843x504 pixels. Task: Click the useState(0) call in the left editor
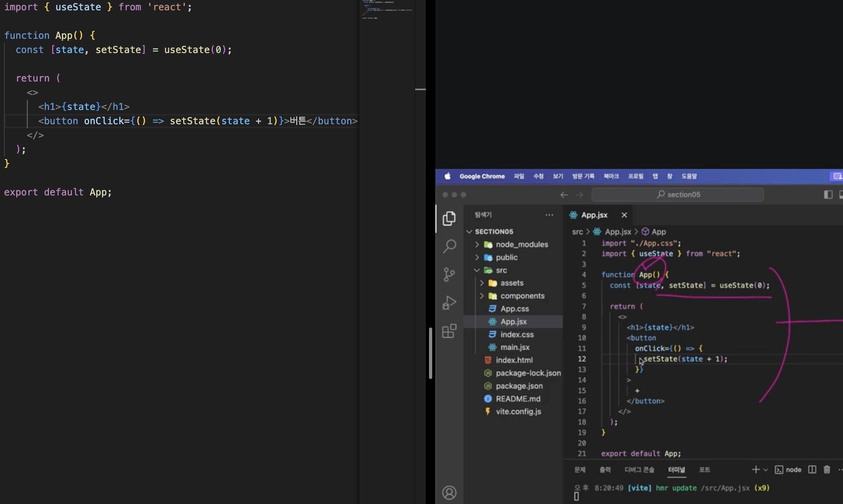point(195,49)
